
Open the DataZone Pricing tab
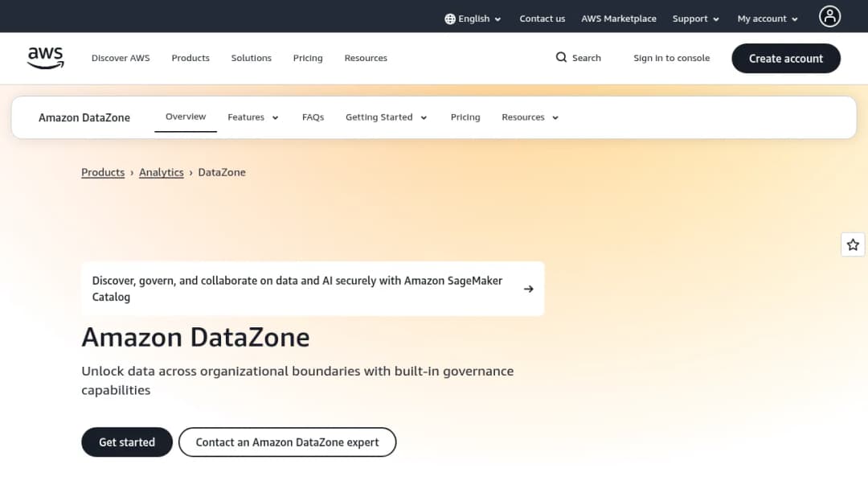point(465,117)
